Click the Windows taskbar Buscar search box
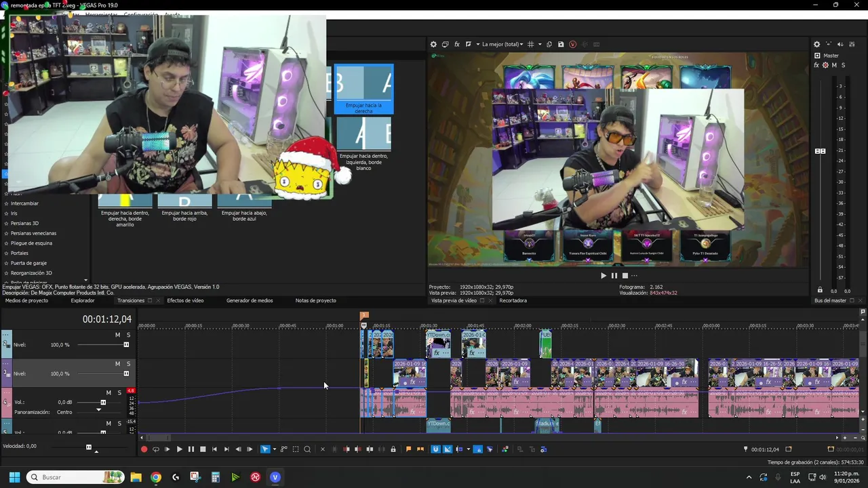This screenshot has height=488, width=868. (75, 477)
